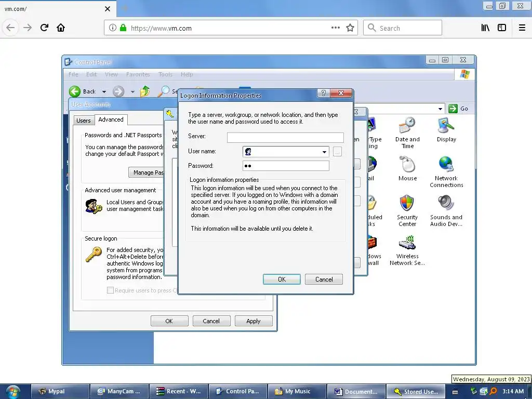Open the Windows Start button
Image resolution: width=532 pixels, height=399 pixels.
[12, 392]
